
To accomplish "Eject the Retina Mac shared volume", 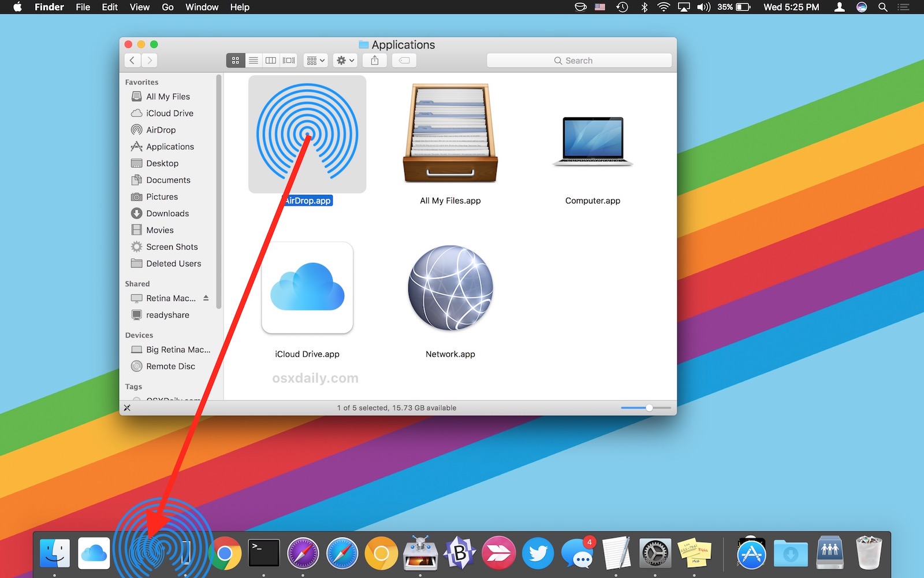I will point(206,298).
